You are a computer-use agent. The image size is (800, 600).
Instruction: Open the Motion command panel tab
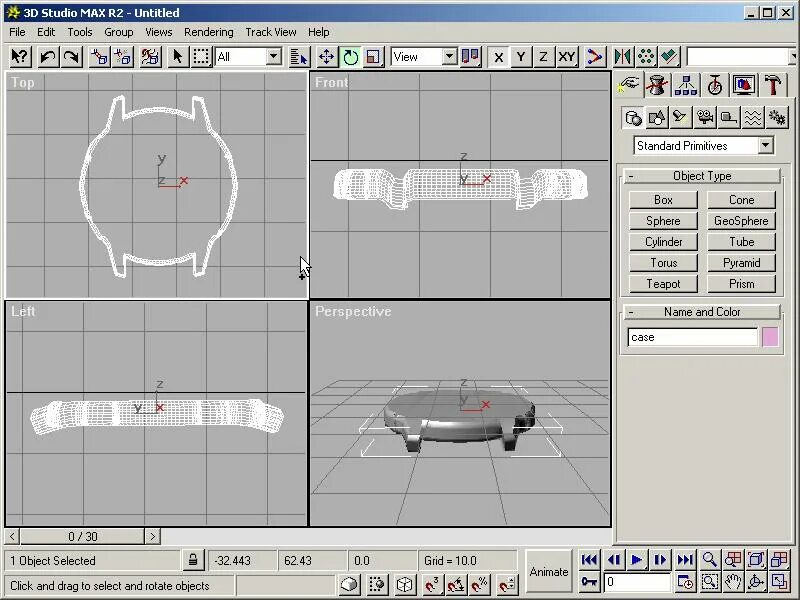pyautogui.click(x=714, y=85)
